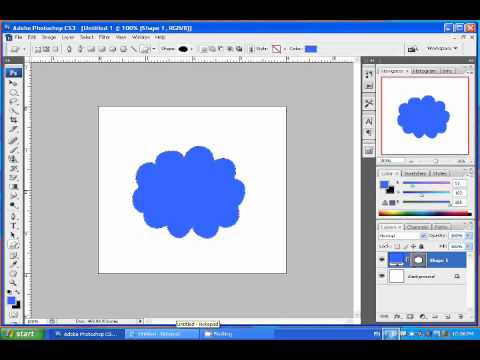
Task: Open the Tool Presets panel icon
Action: (x=369, y=104)
